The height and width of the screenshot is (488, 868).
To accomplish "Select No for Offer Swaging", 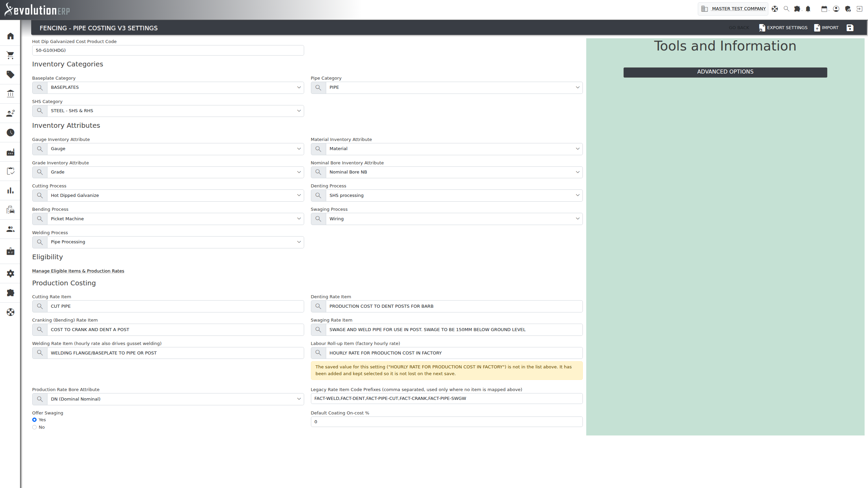I will pyautogui.click(x=34, y=427).
